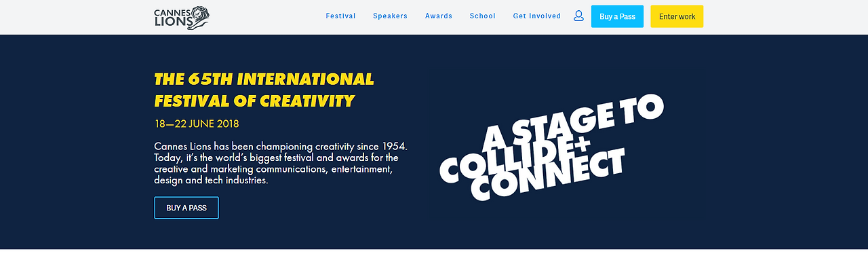The height and width of the screenshot is (256, 868).
Task: Open the Festival menu
Action: tap(340, 16)
